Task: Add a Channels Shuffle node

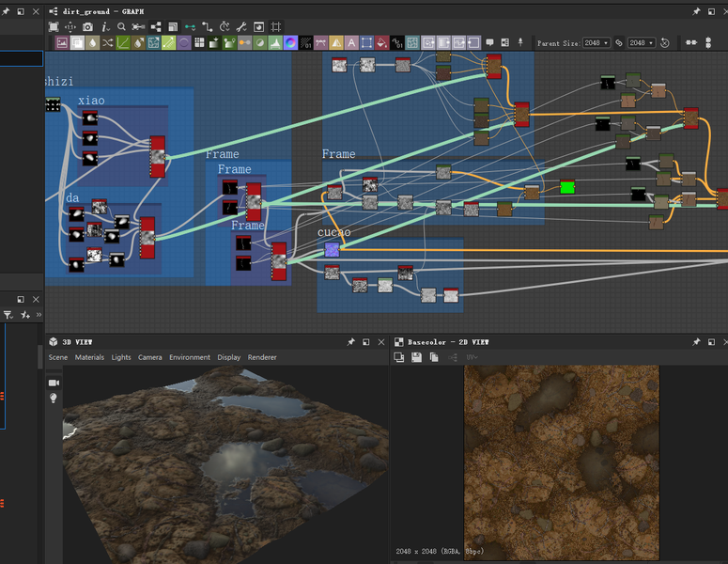Action: (x=108, y=43)
